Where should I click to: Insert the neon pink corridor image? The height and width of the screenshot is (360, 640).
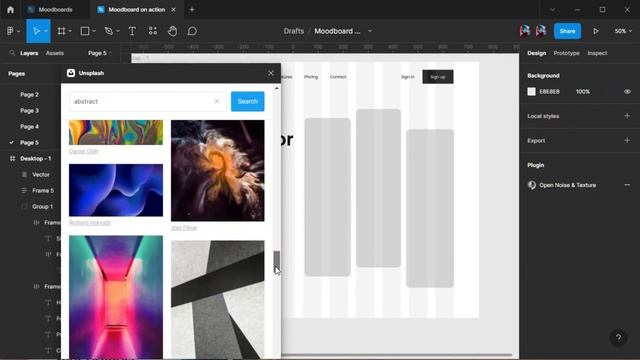pos(116,297)
